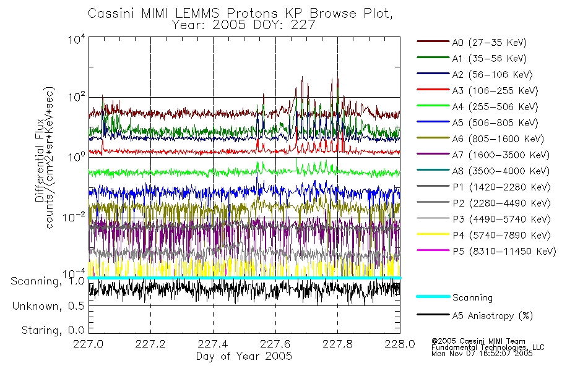The width and height of the screenshot is (588, 371).
Task: Click the A6 (805-1600 KeV) legend label
Action: pyautogui.click(x=498, y=139)
